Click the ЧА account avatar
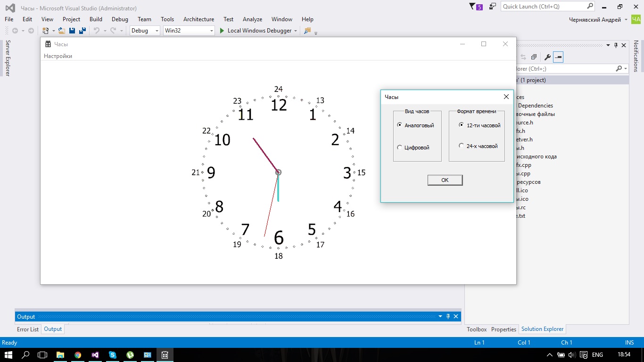This screenshot has height=362, width=644. (x=636, y=19)
